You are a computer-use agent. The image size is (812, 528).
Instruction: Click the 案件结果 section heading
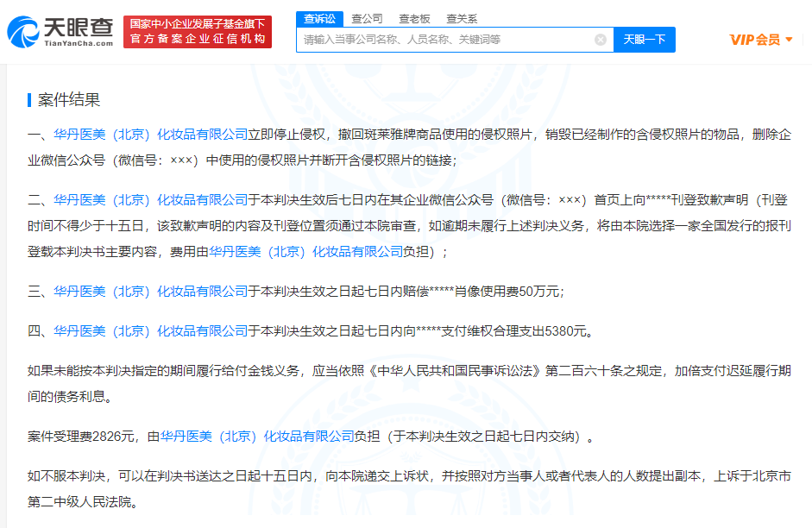coord(69,99)
